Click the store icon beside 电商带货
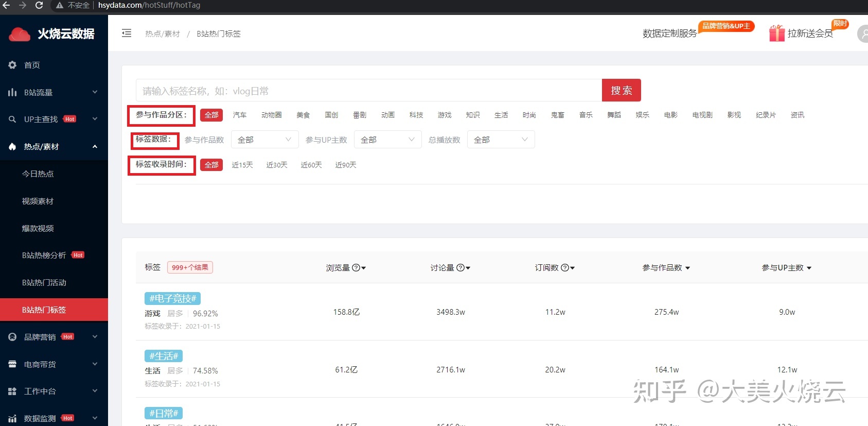 click(12, 364)
